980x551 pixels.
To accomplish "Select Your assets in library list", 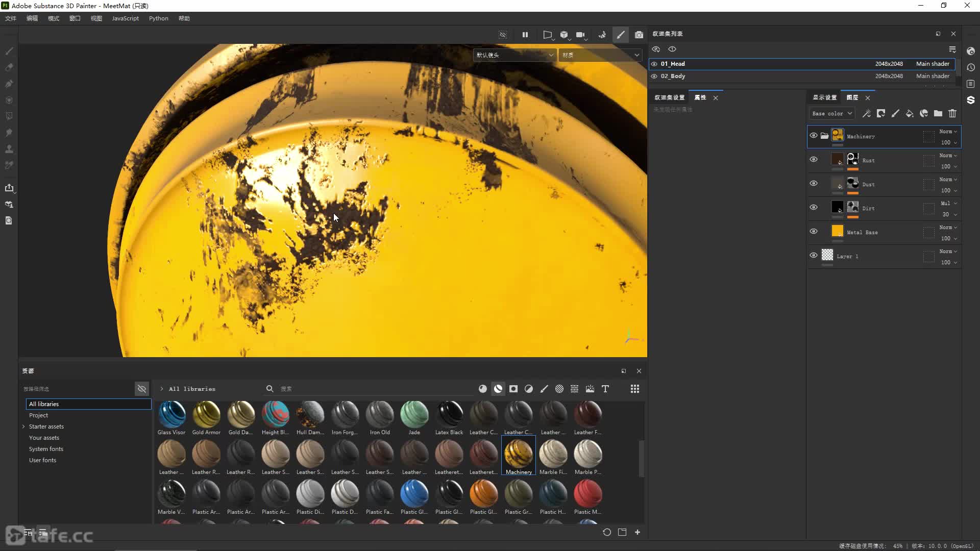I will [x=44, y=438].
